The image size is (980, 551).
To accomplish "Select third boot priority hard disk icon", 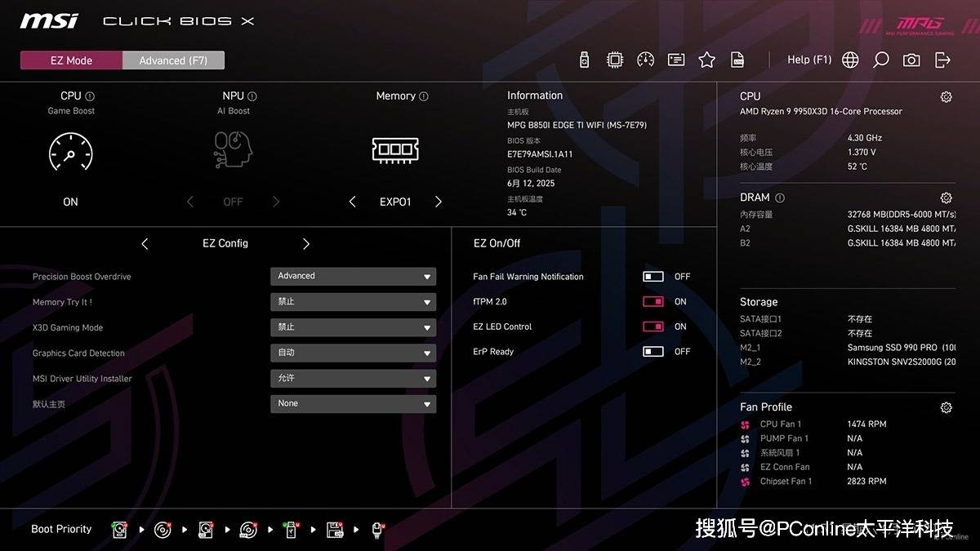I will point(206,530).
